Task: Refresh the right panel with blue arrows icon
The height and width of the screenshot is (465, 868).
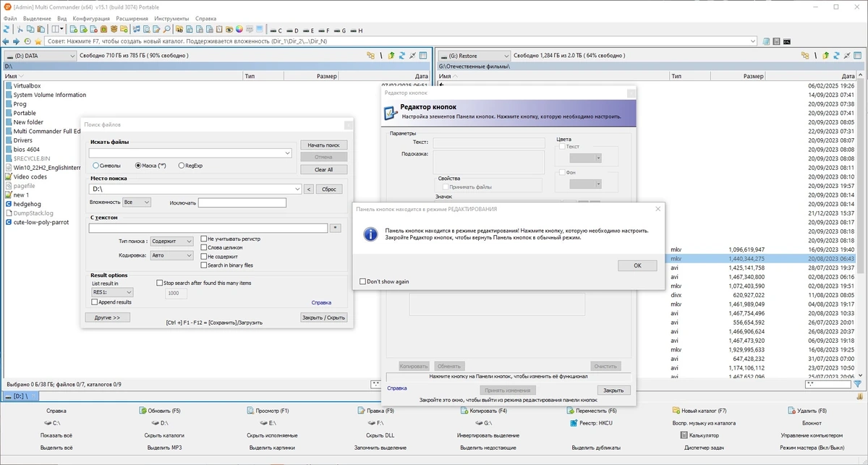Action: tap(837, 56)
